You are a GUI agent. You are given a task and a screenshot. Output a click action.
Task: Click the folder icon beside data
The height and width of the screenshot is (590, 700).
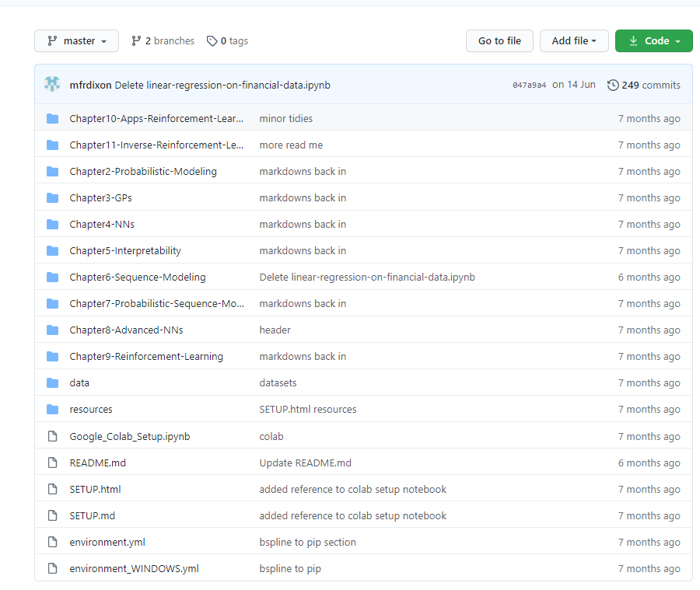(x=52, y=383)
